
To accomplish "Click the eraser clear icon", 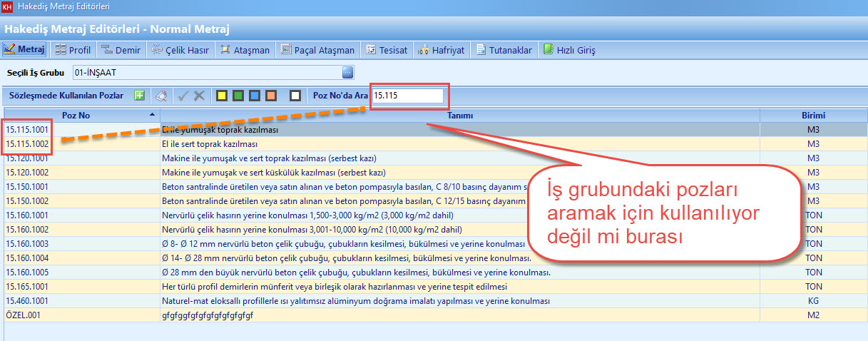I will pyautogui.click(x=161, y=96).
